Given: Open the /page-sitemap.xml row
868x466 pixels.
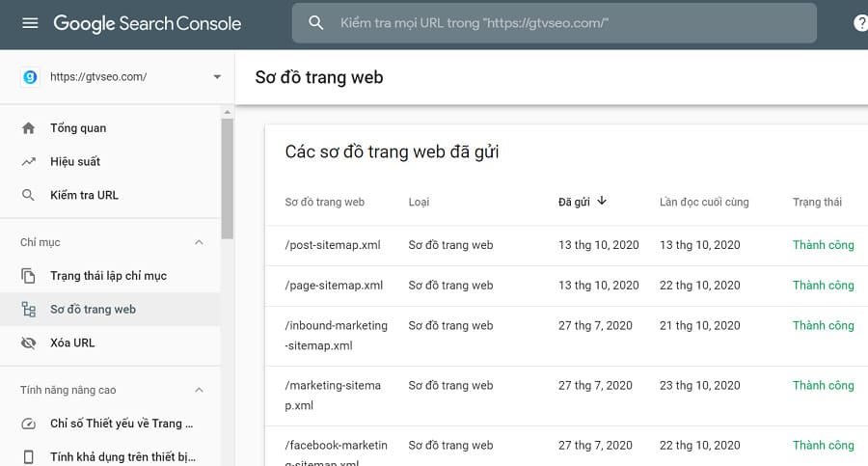Looking at the screenshot, I should coord(566,286).
